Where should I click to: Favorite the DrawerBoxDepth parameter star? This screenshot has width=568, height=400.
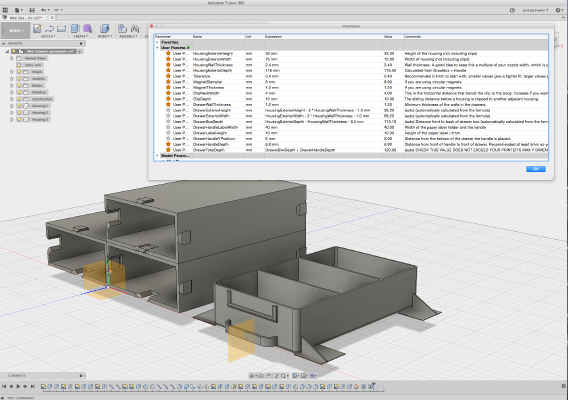(x=168, y=121)
